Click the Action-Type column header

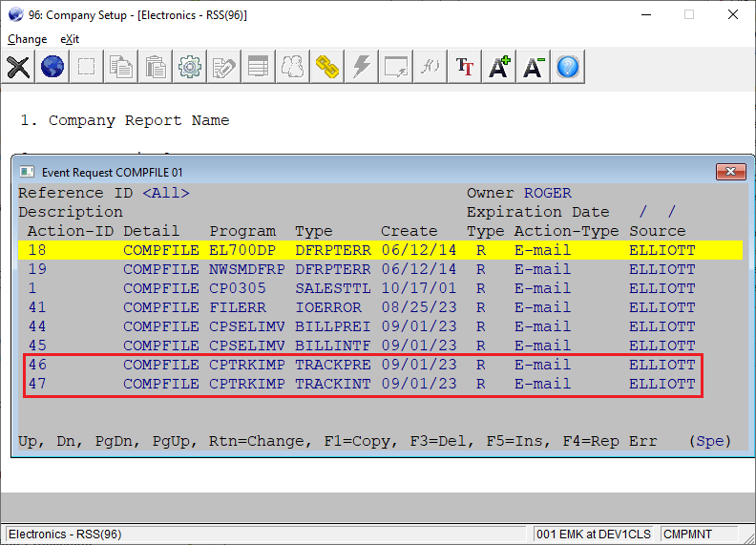click(566, 231)
